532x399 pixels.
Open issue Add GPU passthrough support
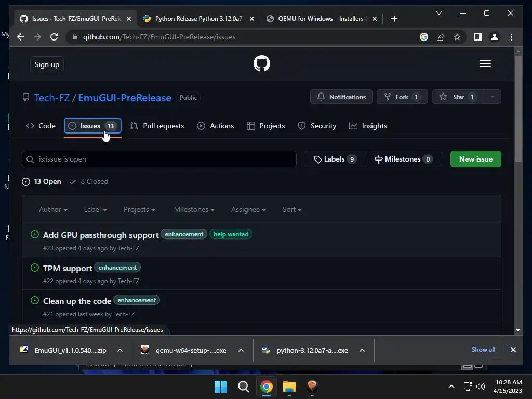pyautogui.click(x=101, y=235)
